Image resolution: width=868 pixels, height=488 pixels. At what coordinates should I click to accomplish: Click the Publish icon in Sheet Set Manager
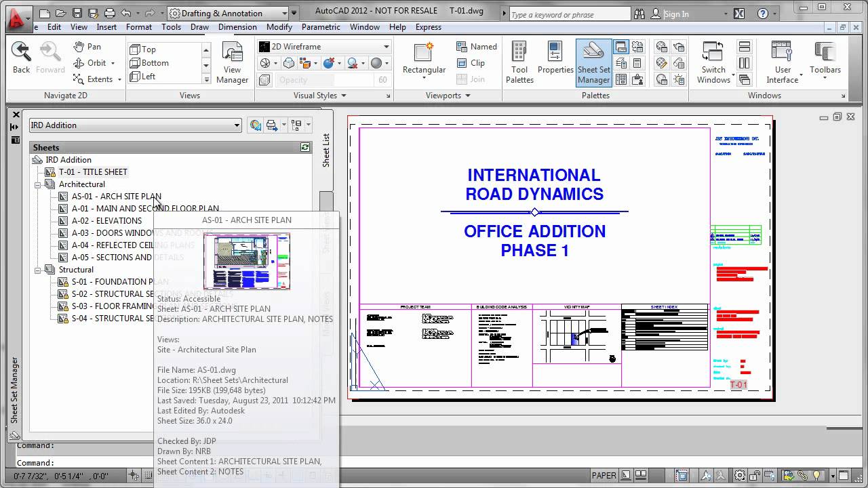point(273,125)
